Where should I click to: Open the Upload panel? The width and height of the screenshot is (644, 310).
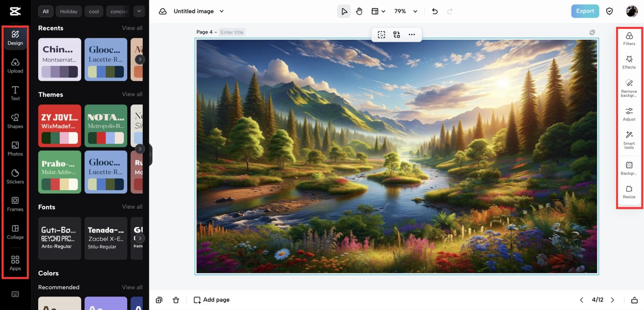click(15, 66)
